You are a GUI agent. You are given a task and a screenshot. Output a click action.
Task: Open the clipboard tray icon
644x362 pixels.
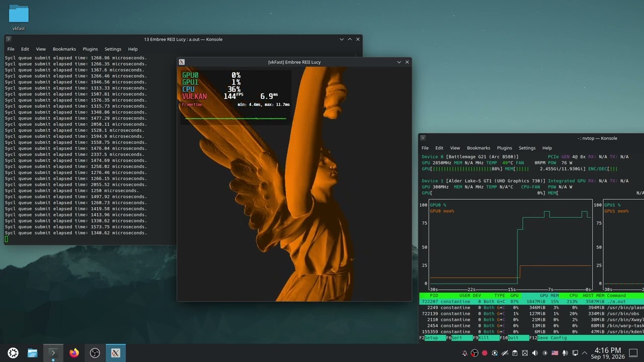(x=515, y=353)
